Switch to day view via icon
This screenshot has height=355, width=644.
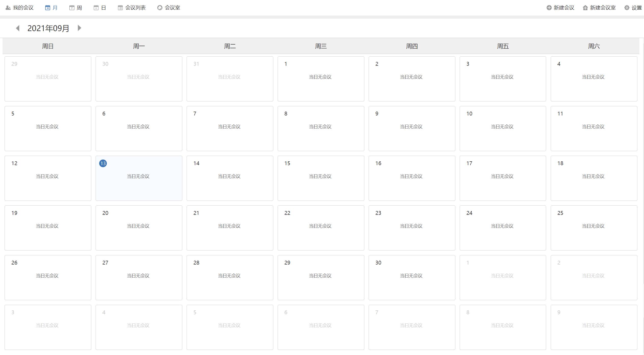tap(96, 8)
